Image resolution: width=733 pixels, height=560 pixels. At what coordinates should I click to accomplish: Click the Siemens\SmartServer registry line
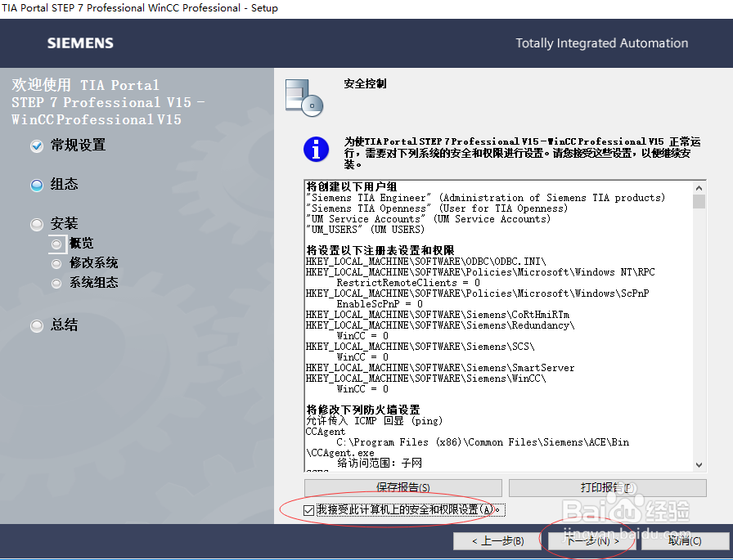[x=440, y=368]
